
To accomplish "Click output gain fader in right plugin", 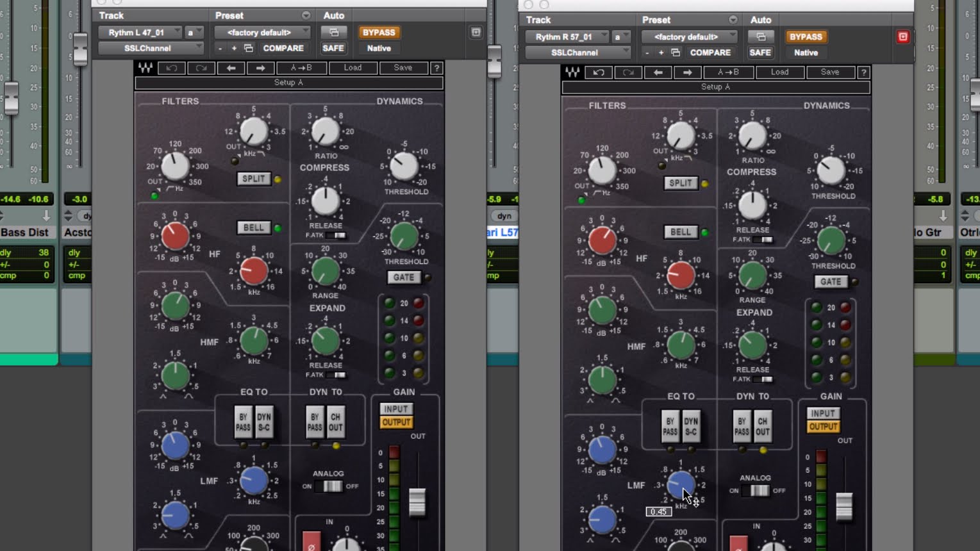I will click(843, 506).
